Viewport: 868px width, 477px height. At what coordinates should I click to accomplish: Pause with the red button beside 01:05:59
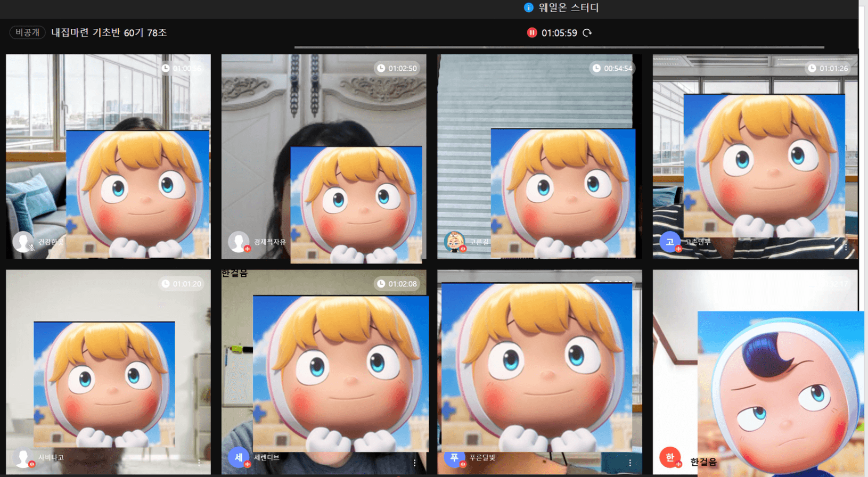coord(531,32)
